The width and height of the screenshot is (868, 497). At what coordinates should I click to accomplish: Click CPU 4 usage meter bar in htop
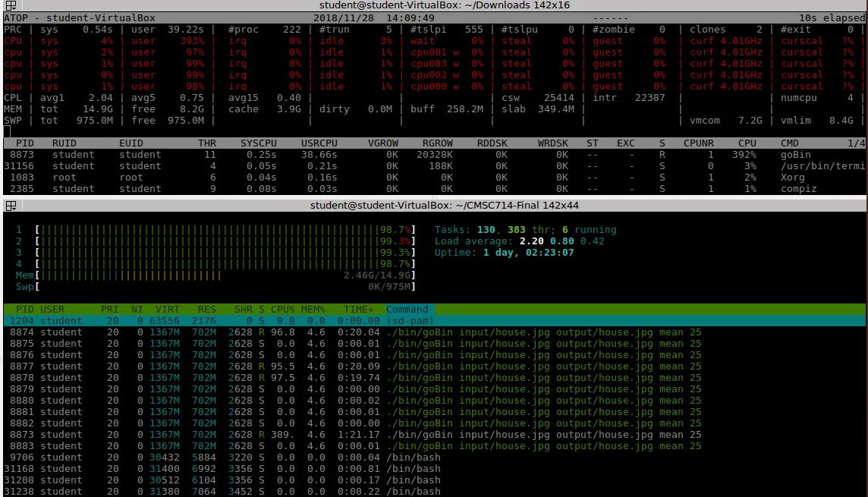pos(225,264)
